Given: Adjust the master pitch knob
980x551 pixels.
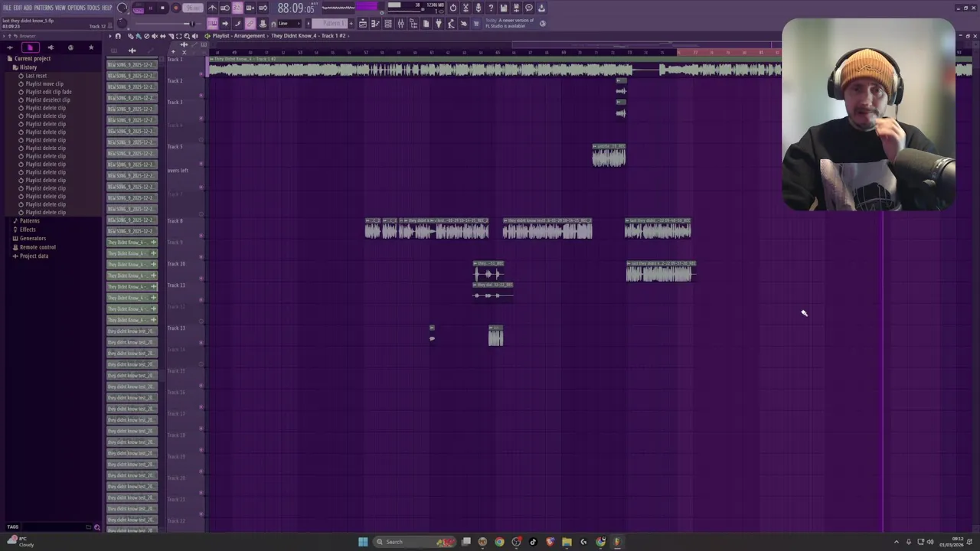Looking at the screenshot, I should pos(122,24).
